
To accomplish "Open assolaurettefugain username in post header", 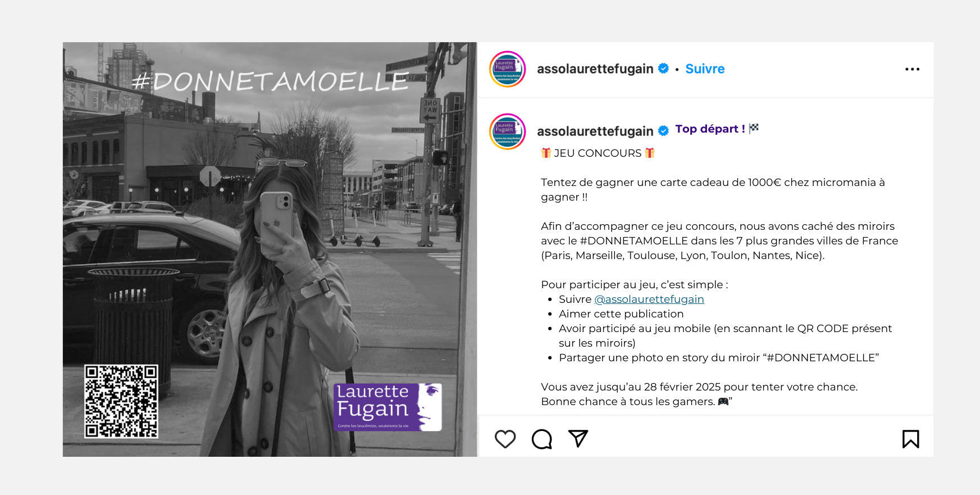I will (x=595, y=69).
